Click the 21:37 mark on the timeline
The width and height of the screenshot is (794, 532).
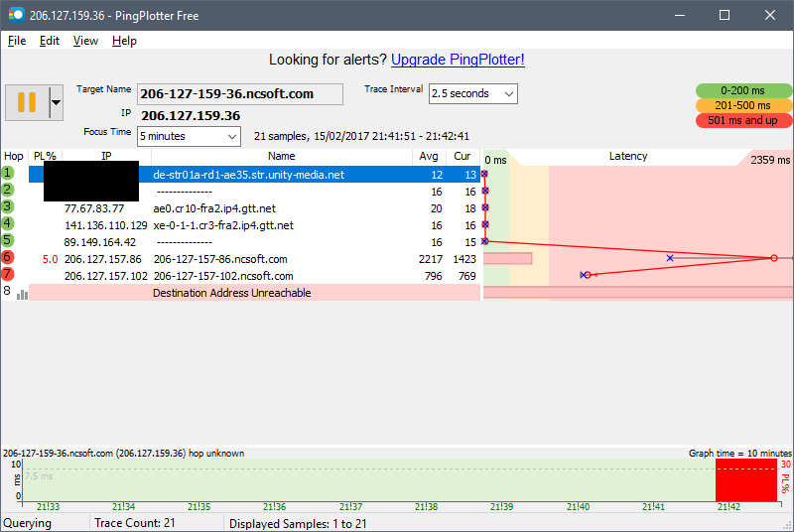[x=350, y=507]
